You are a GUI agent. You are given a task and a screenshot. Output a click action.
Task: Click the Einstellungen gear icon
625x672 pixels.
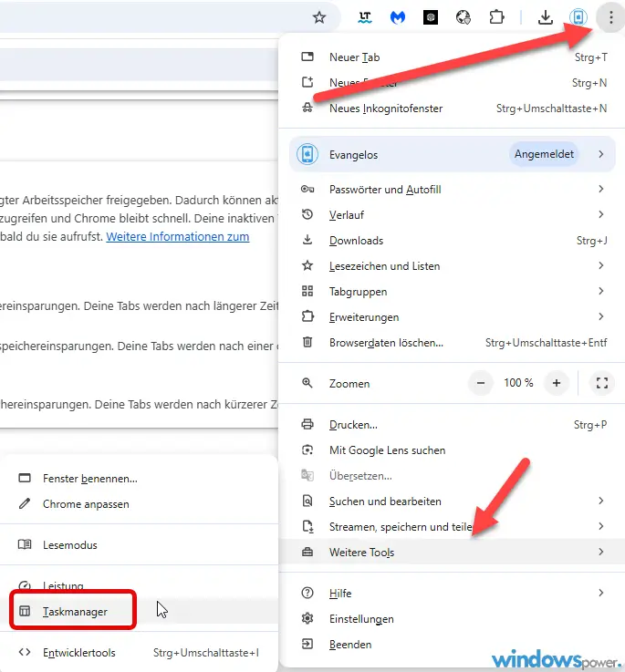click(x=307, y=618)
